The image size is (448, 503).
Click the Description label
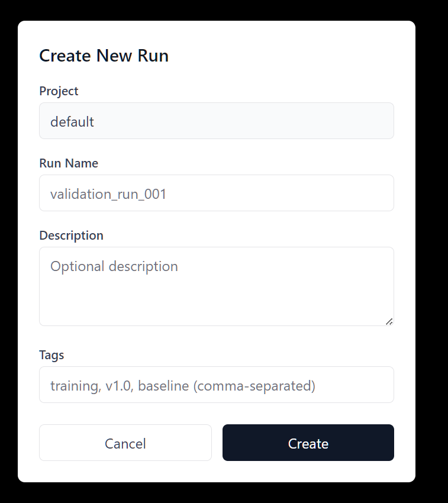click(x=71, y=236)
